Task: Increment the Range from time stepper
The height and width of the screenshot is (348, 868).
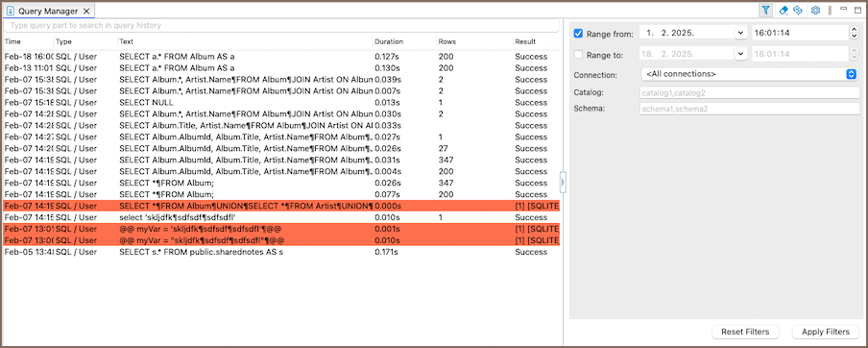Action: click(x=854, y=30)
